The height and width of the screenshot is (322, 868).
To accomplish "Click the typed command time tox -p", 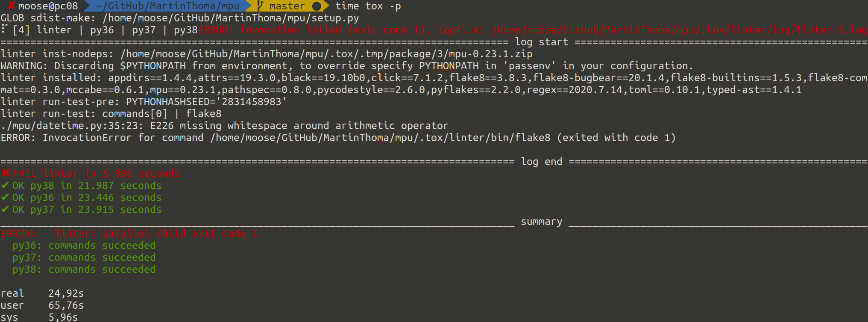I will click(x=368, y=6).
